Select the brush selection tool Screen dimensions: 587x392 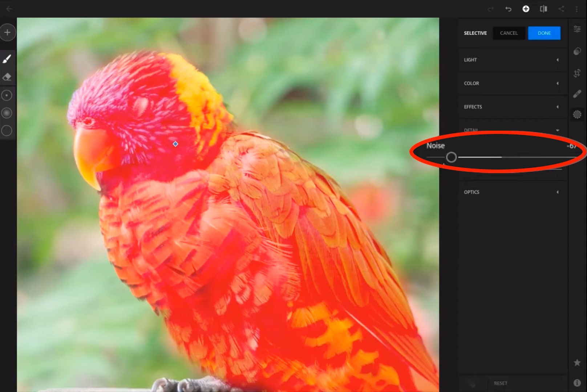[x=7, y=59]
